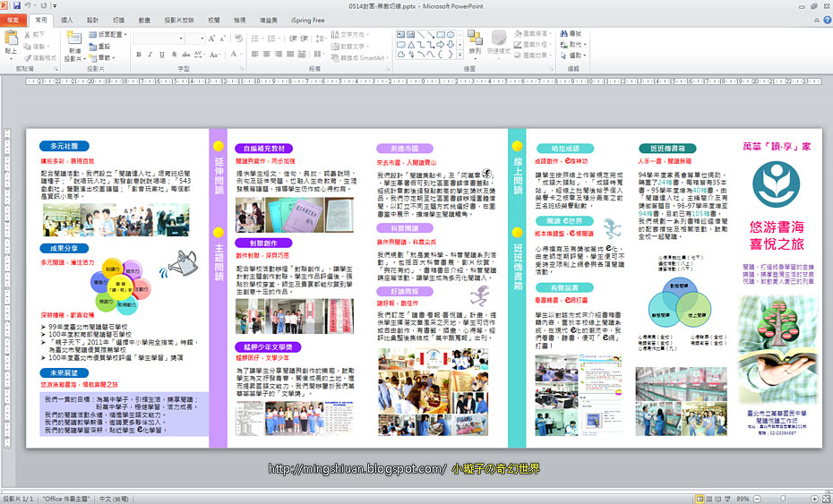Switch to the Insert (插入) tab
Viewport: 833px width, 504px height.
pyautogui.click(x=67, y=21)
